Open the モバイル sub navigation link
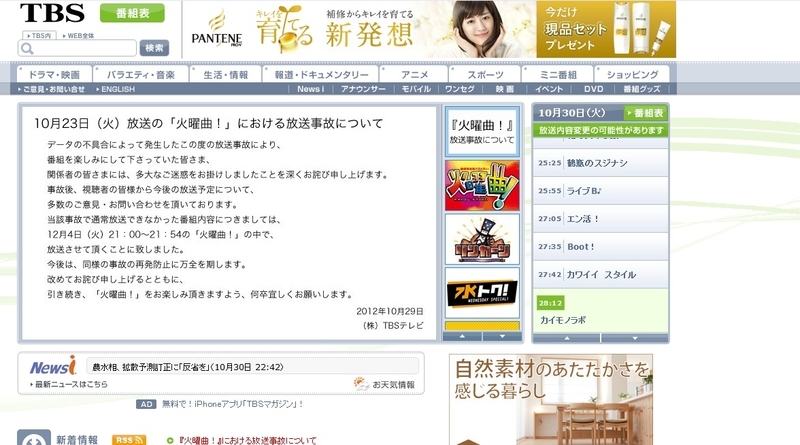 coord(416,89)
